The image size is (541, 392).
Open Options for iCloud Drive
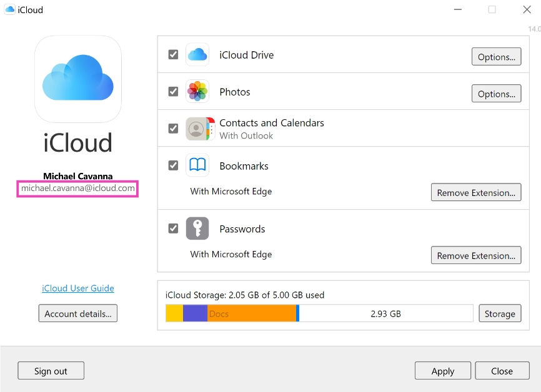tap(496, 57)
